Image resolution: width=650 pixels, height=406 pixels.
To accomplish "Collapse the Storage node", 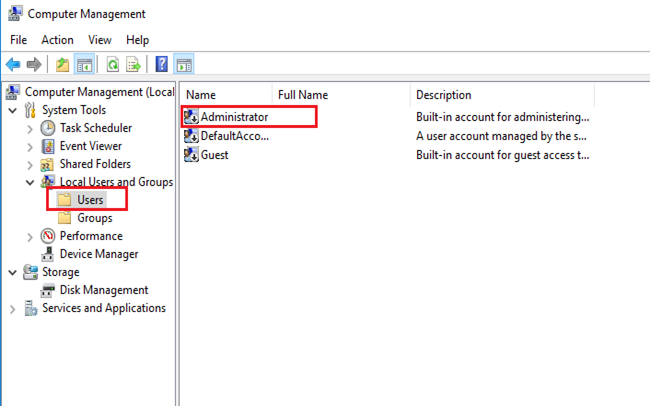I will pos(13,272).
